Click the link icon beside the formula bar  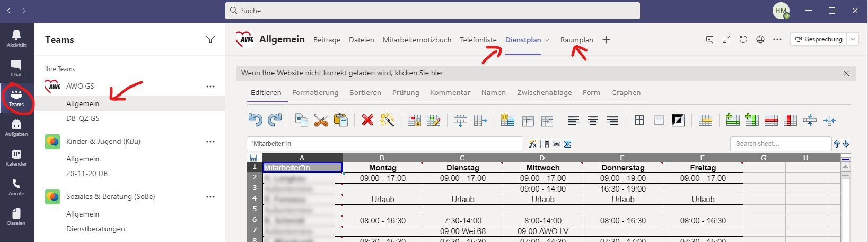coord(556,144)
